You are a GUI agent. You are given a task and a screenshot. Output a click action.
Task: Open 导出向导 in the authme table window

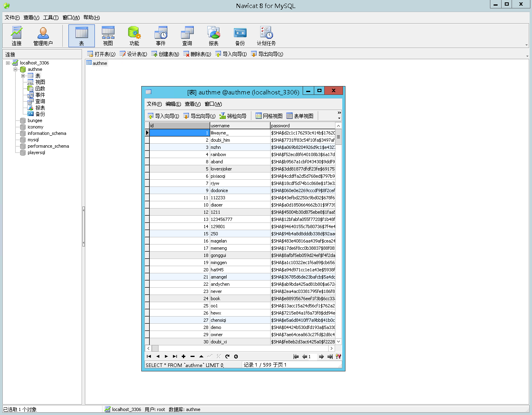click(x=199, y=116)
